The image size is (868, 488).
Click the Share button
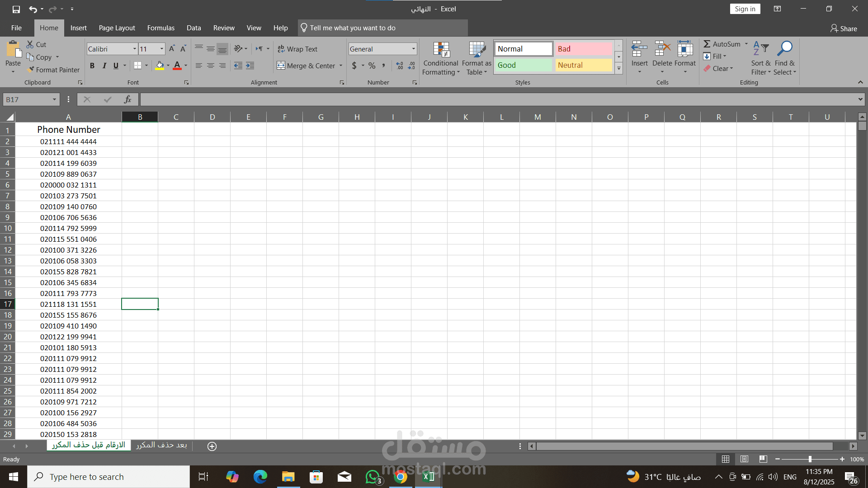[x=843, y=28]
